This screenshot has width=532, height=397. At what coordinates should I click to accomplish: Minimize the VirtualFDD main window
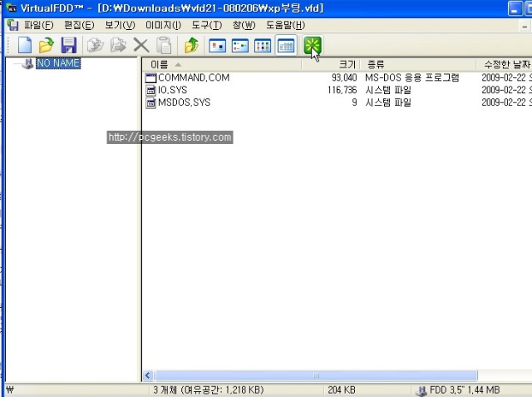[x=515, y=9]
